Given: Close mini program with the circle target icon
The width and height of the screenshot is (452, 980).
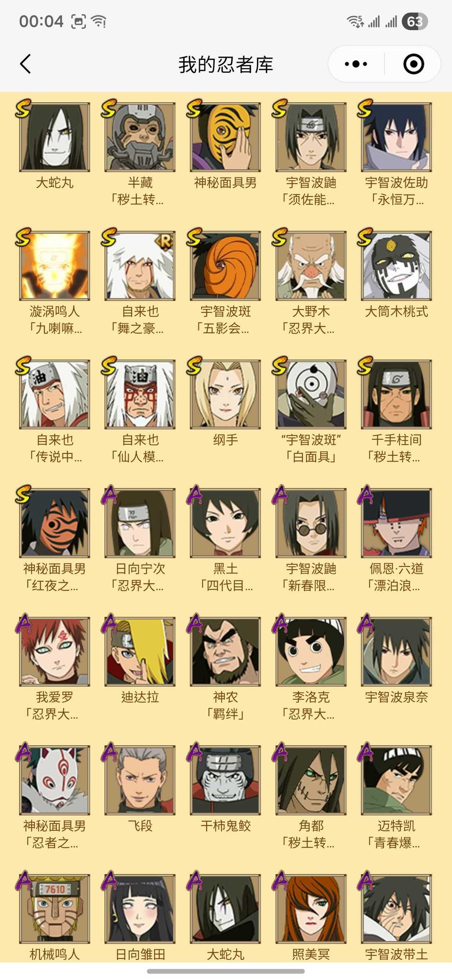Looking at the screenshot, I should tap(413, 64).
